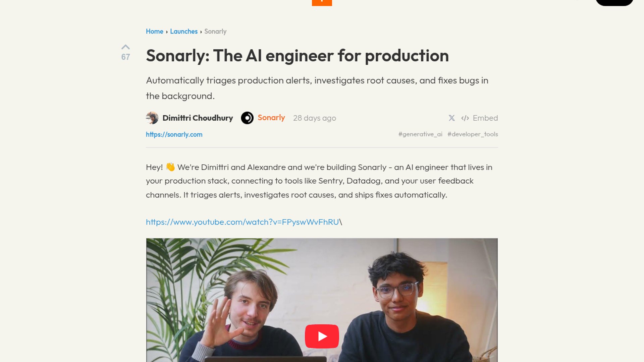Click the Embed text button
Image resolution: width=644 pixels, height=362 pixels.
click(485, 118)
